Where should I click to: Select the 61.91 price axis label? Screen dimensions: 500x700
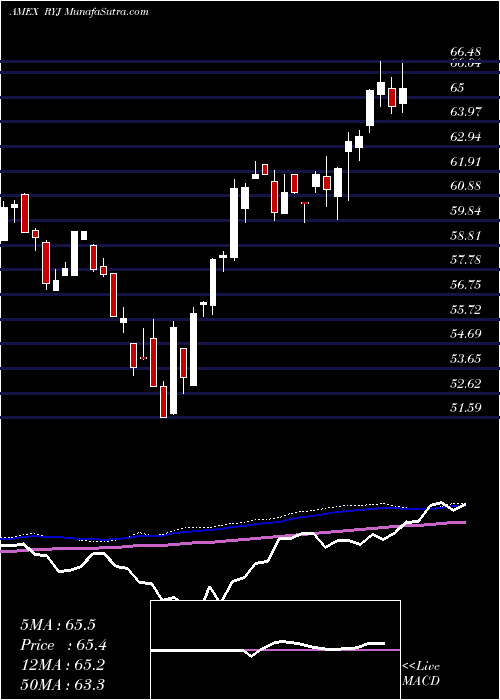(x=466, y=161)
